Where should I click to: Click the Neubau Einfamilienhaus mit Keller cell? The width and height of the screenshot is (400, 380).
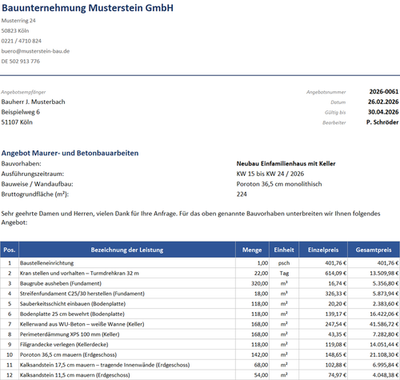point(286,163)
